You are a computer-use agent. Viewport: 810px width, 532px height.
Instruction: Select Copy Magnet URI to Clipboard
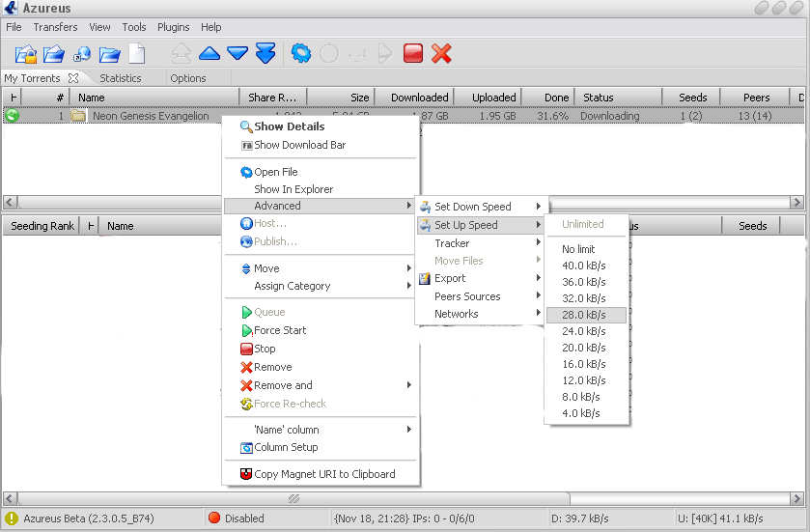(x=321, y=474)
